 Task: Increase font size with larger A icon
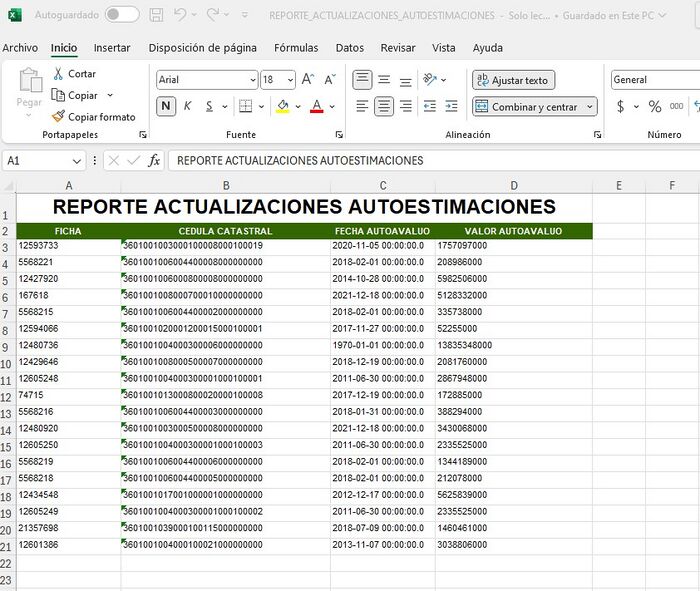click(x=308, y=79)
